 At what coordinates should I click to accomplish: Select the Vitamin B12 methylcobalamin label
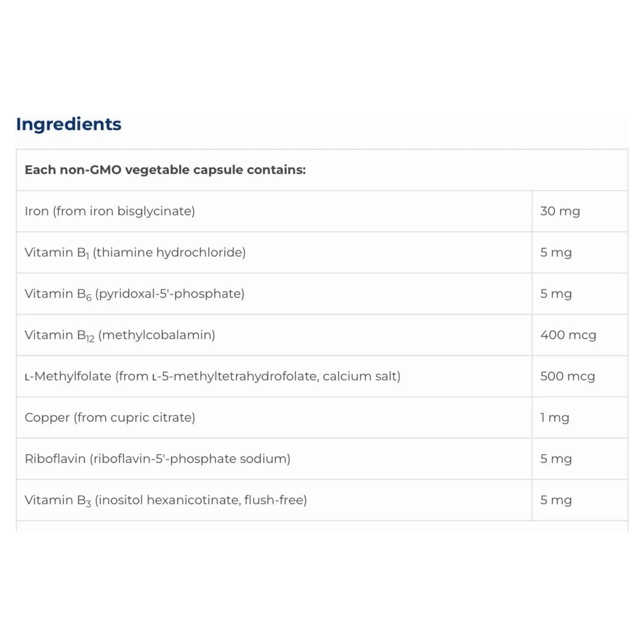pyautogui.click(x=120, y=335)
